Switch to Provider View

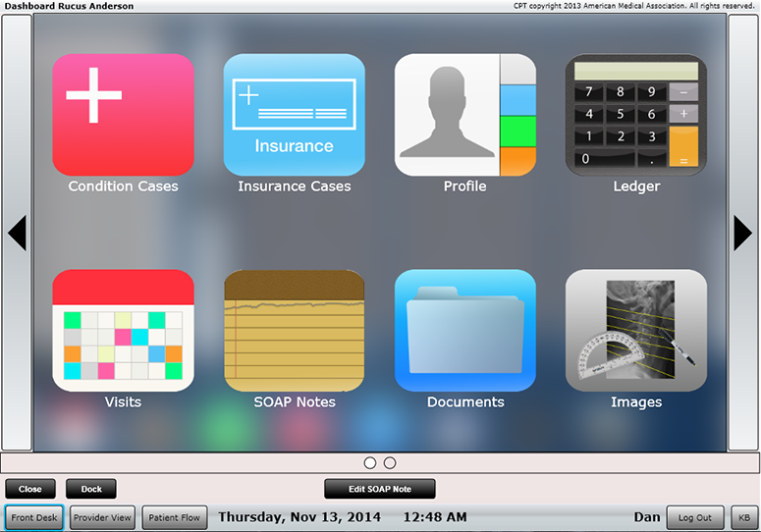click(x=102, y=517)
